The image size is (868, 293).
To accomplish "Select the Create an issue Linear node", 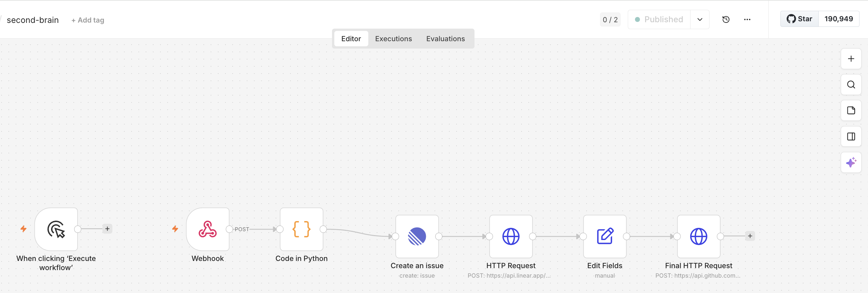I will click(417, 236).
